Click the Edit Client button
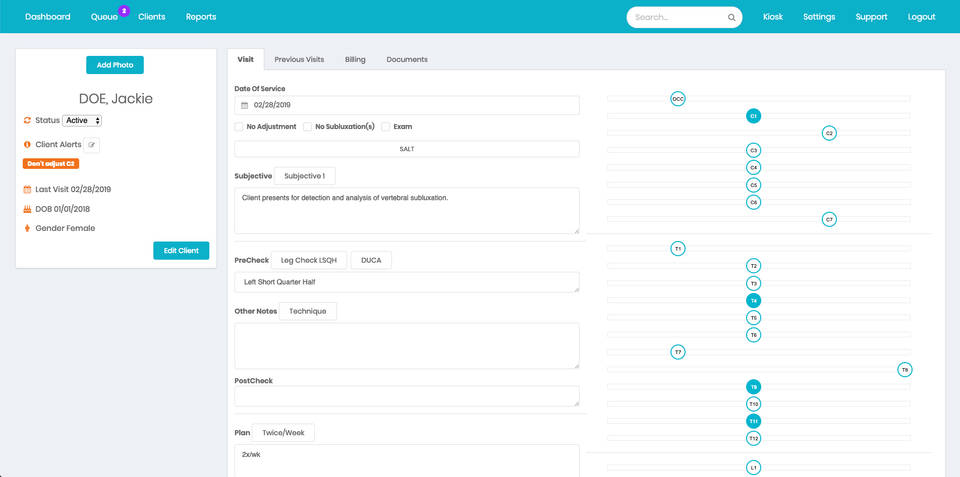The height and width of the screenshot is (477, 960). pos(181,250)
